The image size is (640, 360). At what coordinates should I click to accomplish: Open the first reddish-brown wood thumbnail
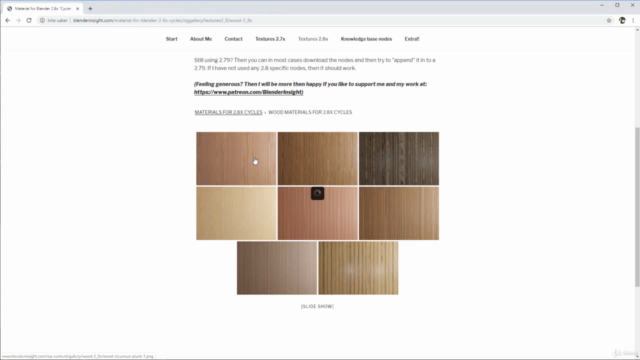[236, 158]
